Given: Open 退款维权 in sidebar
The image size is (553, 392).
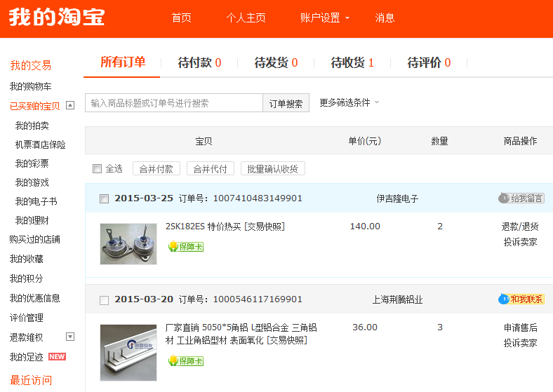Looking at the screenshot, I should click(27, 337).
